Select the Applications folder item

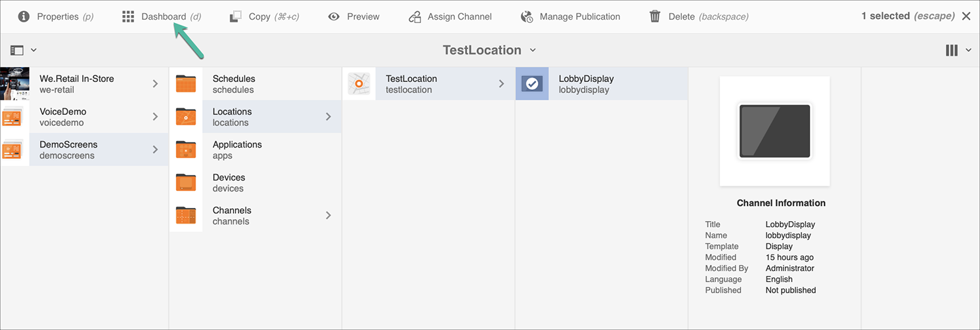coord(237,150)
